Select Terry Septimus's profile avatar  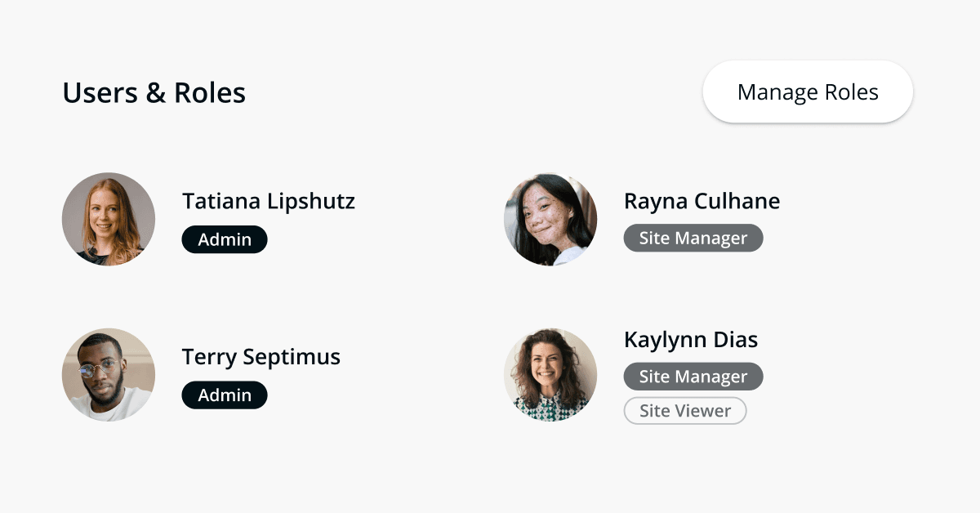[109, 375]
